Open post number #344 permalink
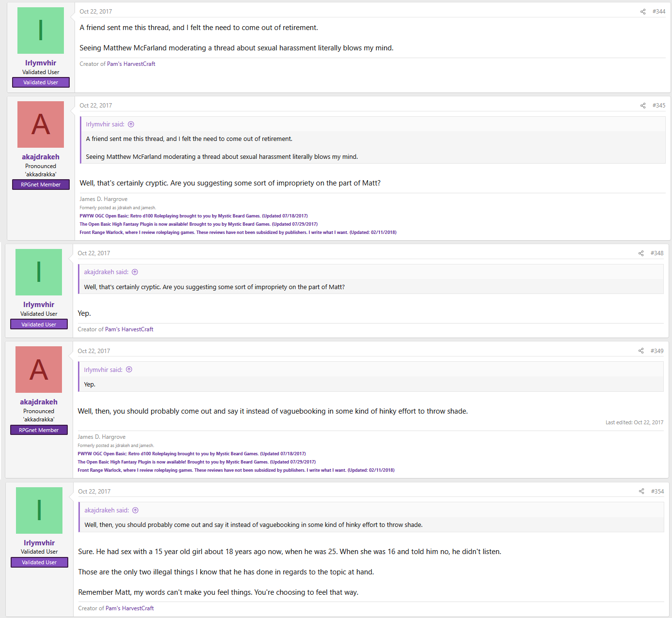This screenshot has width=672, height=618. coord(659,12)
